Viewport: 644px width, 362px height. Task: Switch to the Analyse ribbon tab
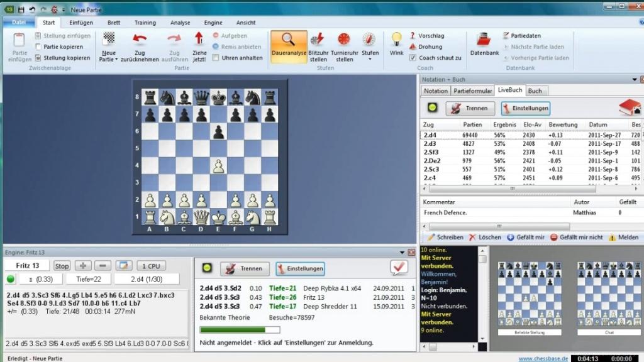coord(180,23)
